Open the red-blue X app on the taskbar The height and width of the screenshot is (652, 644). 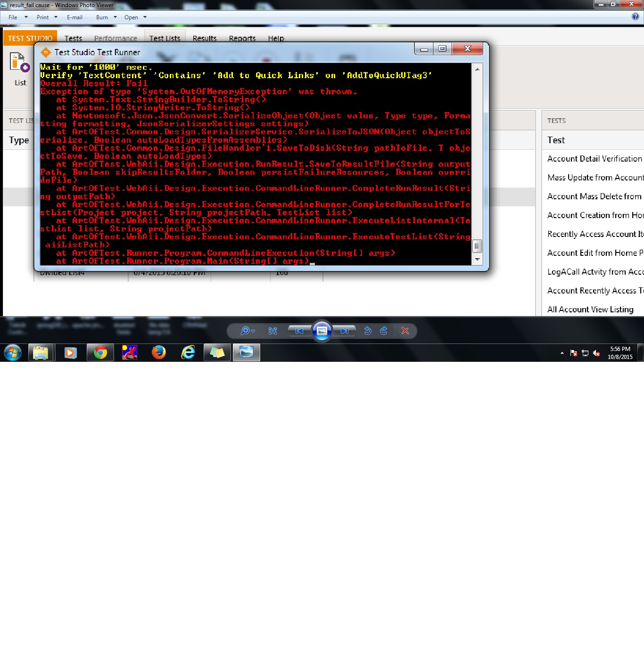[129, 352]
